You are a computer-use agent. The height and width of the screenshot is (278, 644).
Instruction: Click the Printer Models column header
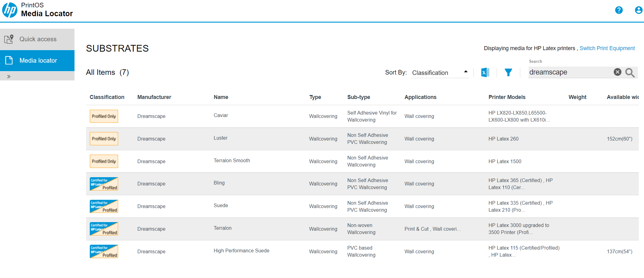pos(507,97)
